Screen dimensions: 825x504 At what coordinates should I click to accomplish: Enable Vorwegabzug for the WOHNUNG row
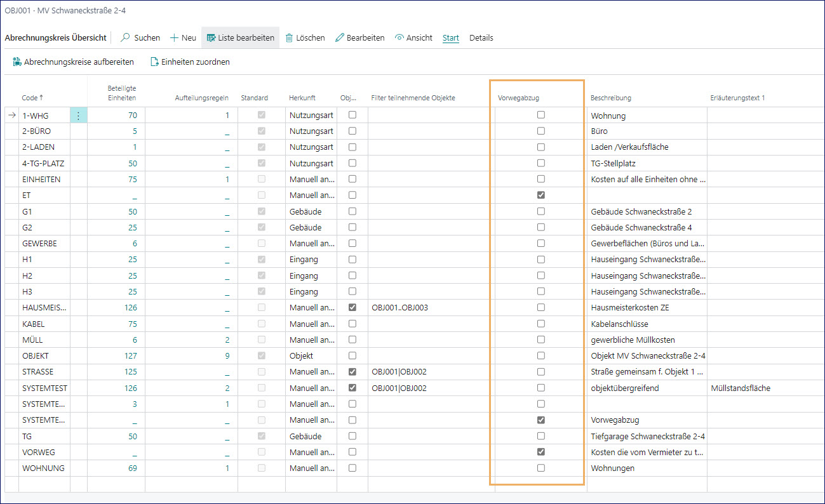point(540,468)
